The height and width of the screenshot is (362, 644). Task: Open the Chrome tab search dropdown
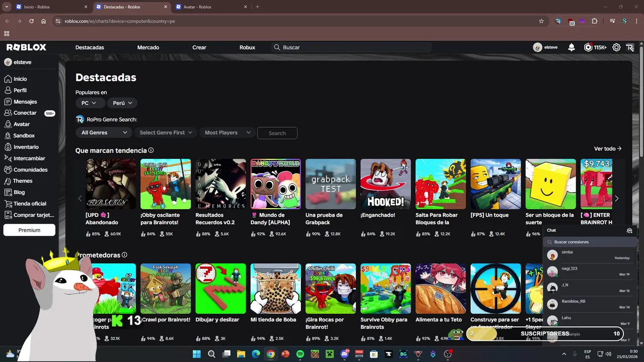point(7,7)
